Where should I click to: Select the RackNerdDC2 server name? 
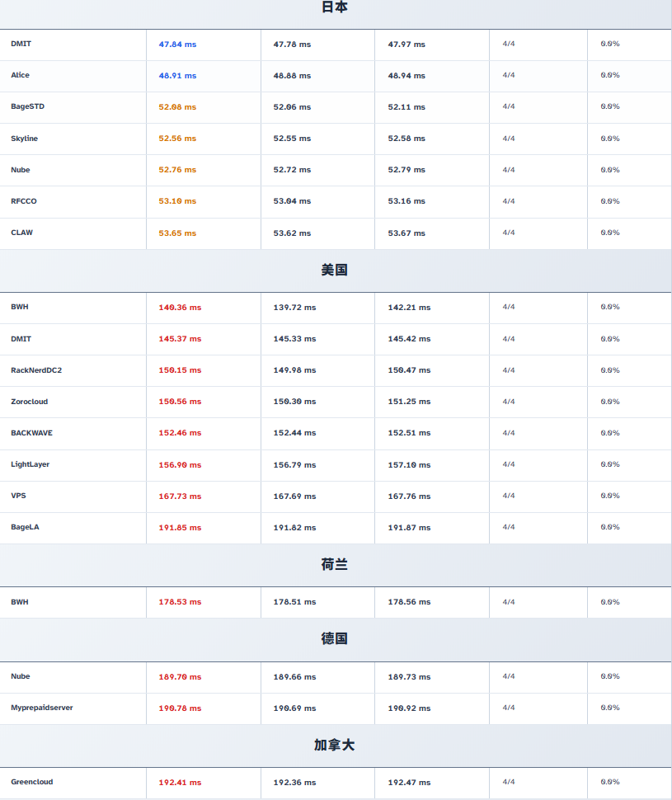click(x=36, y=370)
